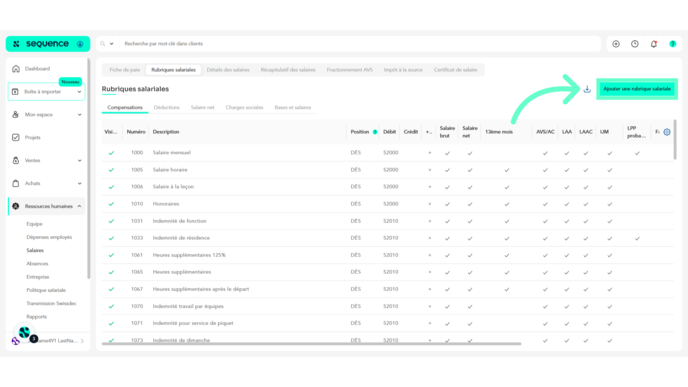Sort by the Numéro column header
This screenshot has width=688, height=387.
136,132
